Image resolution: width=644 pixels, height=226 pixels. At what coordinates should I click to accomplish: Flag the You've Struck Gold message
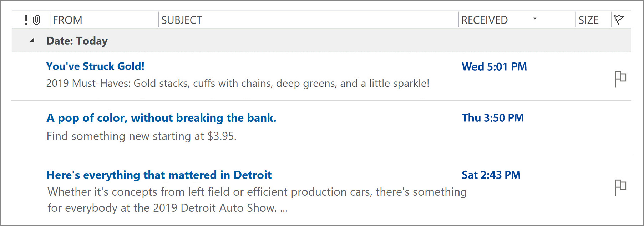pos(620,79)
